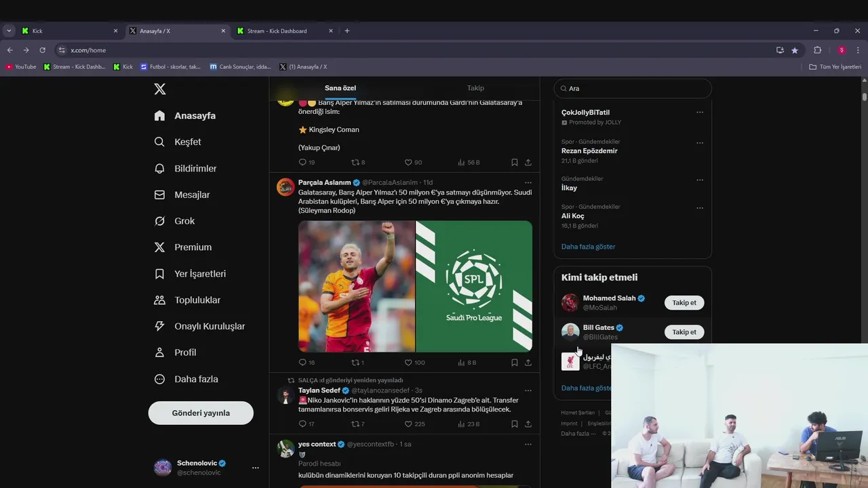The width and height of the screenshot is (868, 488).
Task: Open yes context profile name
Action: coord(317,445)
